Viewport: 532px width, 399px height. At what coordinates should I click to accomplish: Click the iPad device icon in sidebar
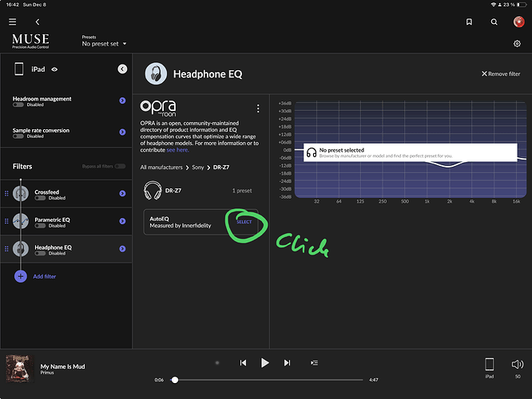point(19,69)
